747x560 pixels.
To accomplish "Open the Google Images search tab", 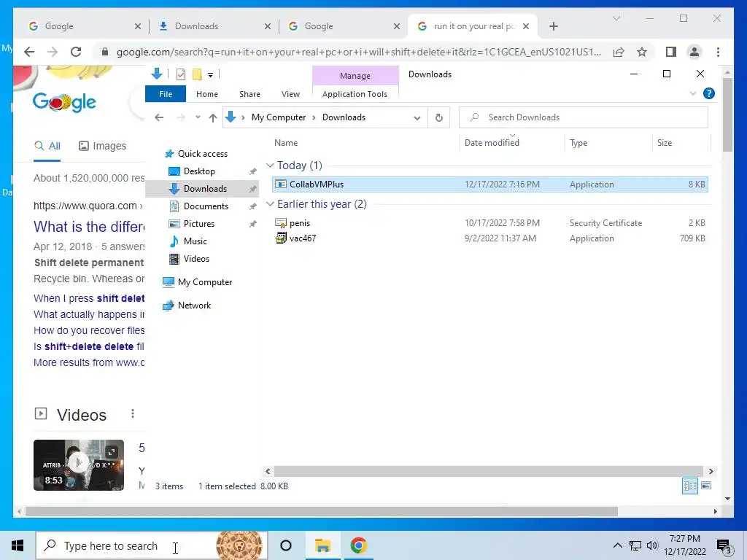I will [x=102, y=146].
